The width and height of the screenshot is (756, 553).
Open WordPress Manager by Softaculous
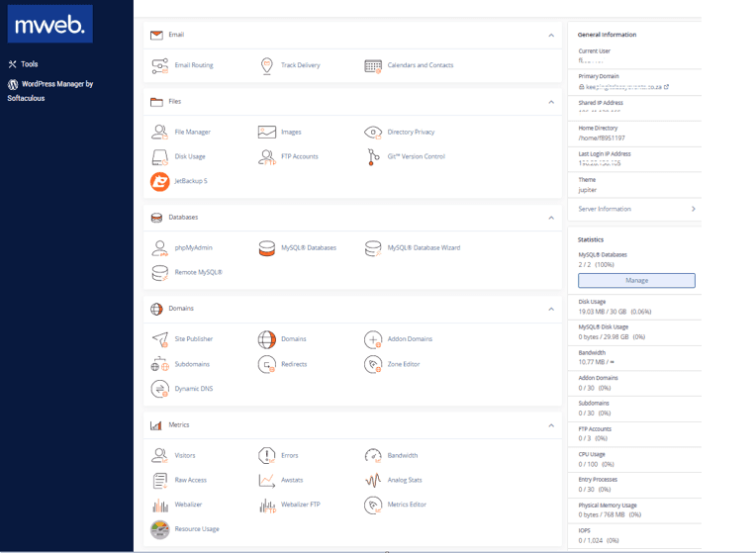(x=50, y=91)
